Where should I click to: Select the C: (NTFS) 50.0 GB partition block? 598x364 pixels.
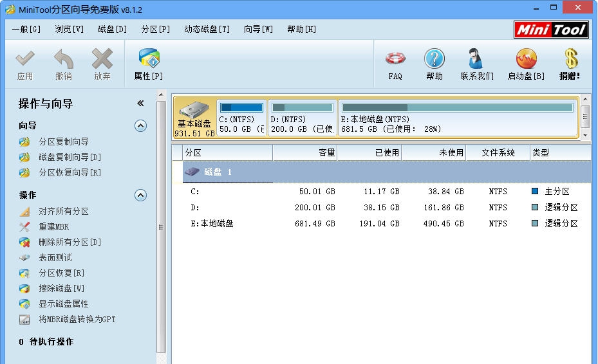click(242, 118)
